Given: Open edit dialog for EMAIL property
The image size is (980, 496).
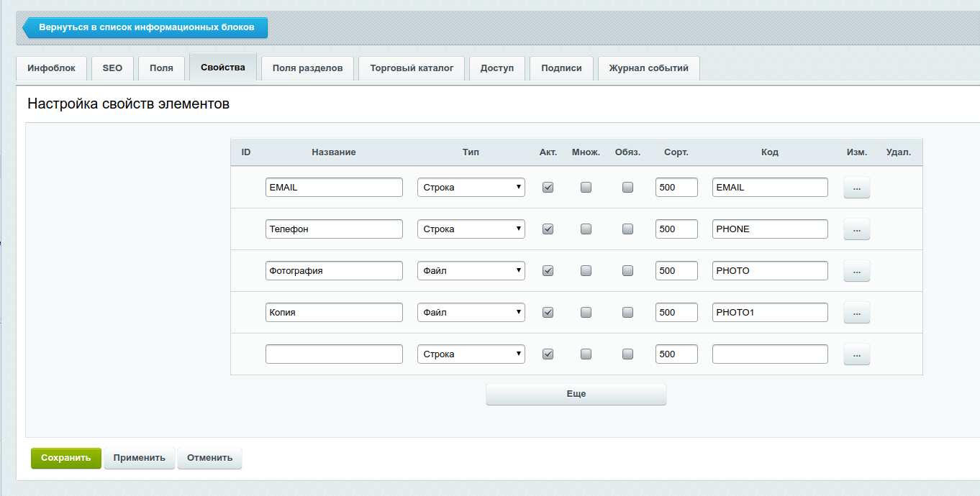Looking at the screenshot, I should tap(857, 188).
